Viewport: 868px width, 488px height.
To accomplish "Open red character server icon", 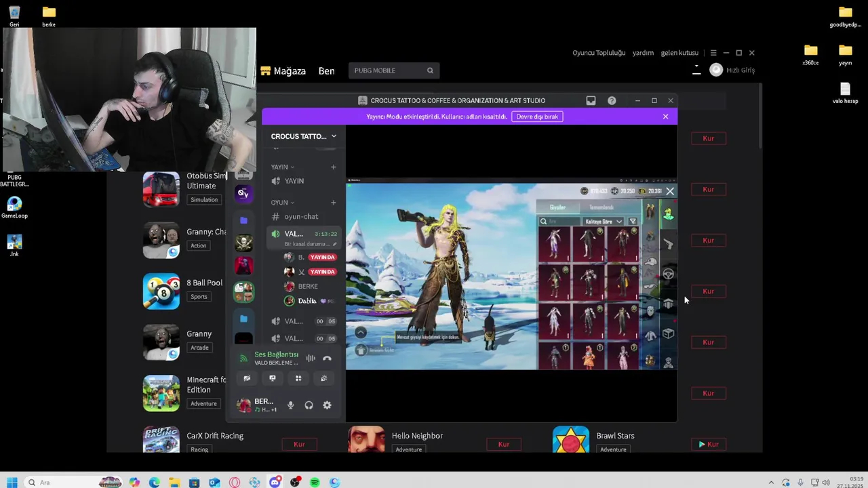I will 243,265.
